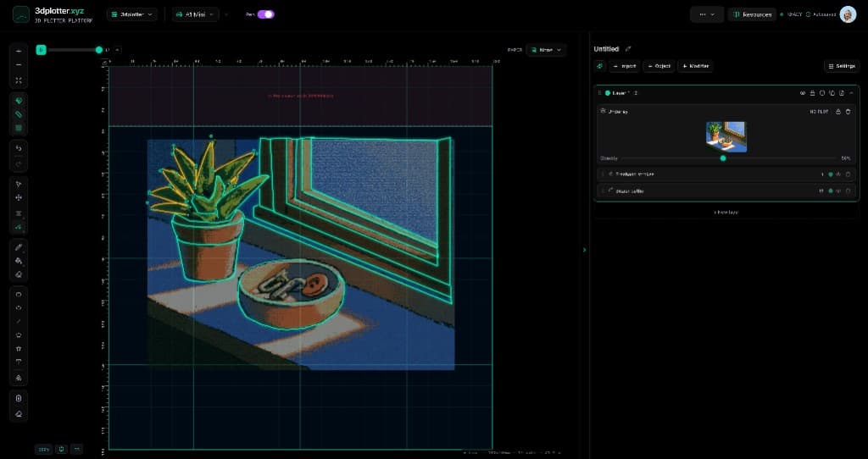The width and height of the screenshot is (868, 459).
Task: Click the redo arrow in left toolbar
Action: point(19,163)
